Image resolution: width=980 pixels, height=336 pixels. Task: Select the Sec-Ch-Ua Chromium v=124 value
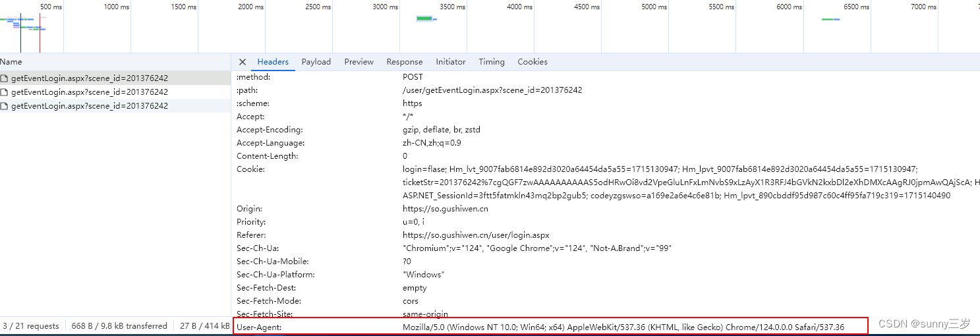537,248
